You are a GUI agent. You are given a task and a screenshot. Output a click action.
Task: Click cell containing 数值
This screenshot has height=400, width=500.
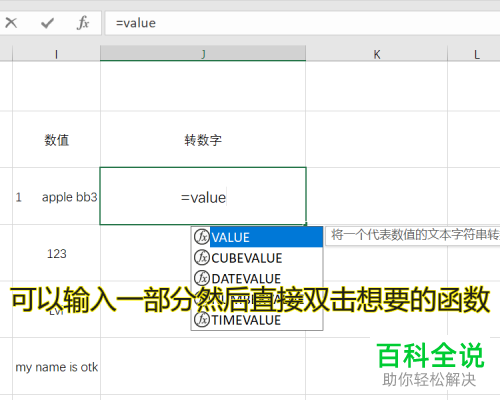click(56, 140)
